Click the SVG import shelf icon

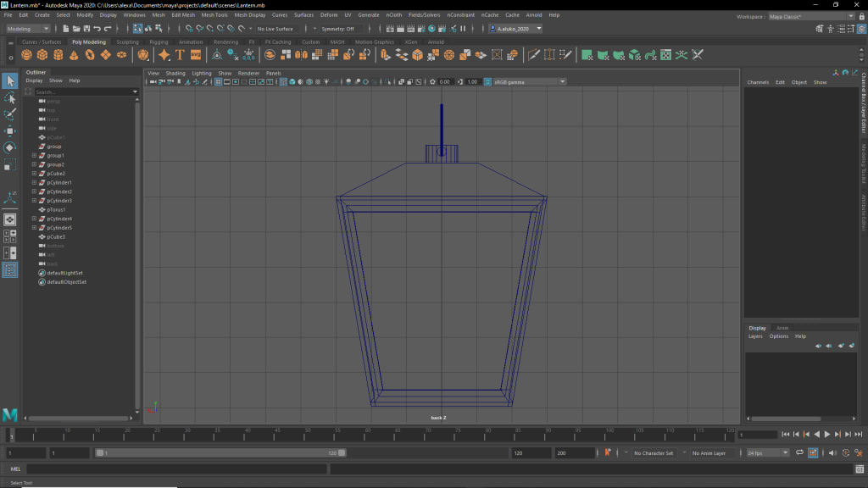coord(196,55)
